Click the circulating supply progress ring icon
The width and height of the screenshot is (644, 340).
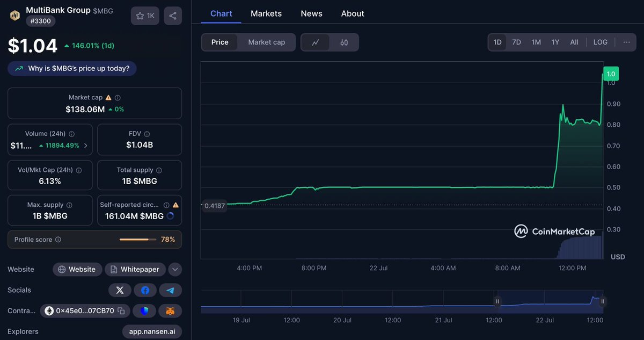tap(170, 216)
